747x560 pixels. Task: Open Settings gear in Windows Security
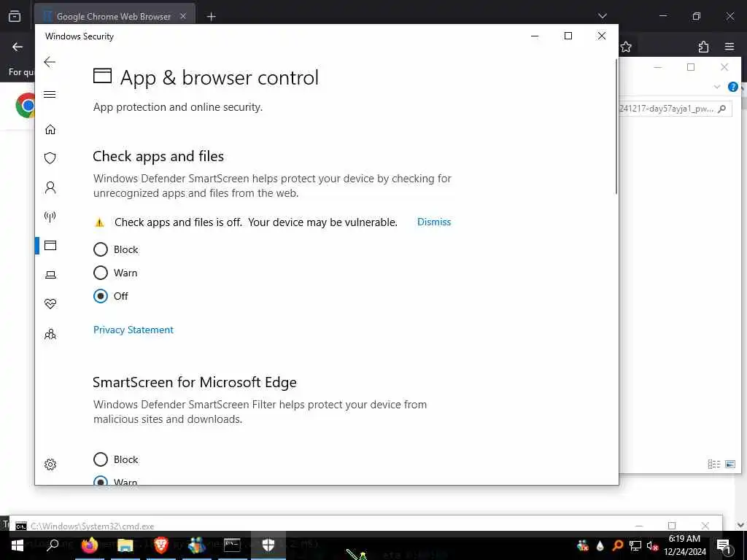coord(50,464)
